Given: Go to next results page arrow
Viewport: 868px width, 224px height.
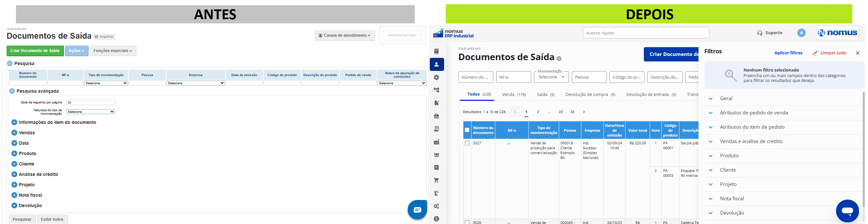Looking at the screenshot, I should pyautogui.click(x=584, y=112).
